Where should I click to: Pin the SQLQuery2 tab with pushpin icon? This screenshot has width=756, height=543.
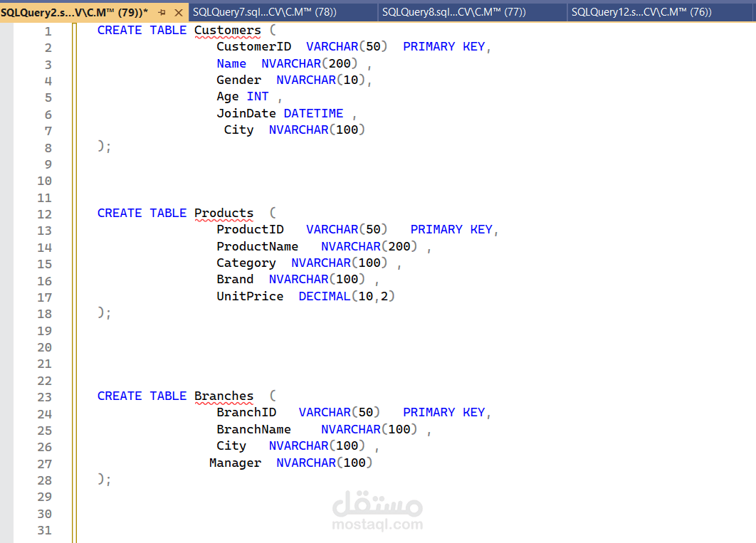point(162,13)
